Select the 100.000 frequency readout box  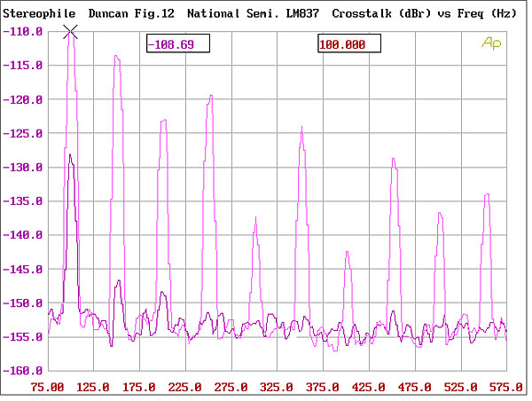click(x=349, y=43)
